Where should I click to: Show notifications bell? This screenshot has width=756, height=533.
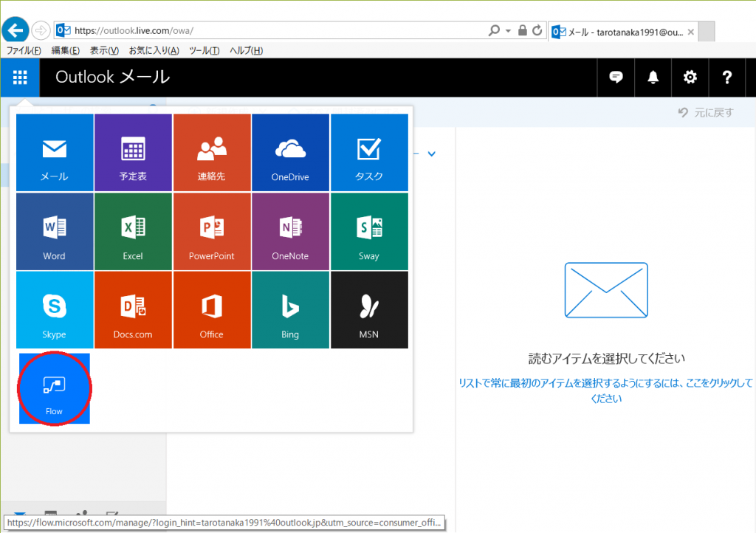pos(653,77)
